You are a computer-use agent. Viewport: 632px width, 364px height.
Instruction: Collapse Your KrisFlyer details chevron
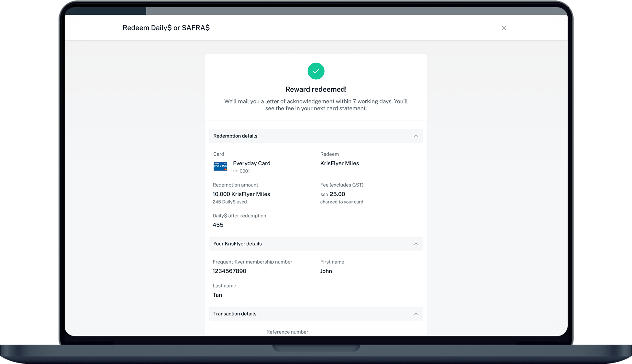[x=416, y=244]
